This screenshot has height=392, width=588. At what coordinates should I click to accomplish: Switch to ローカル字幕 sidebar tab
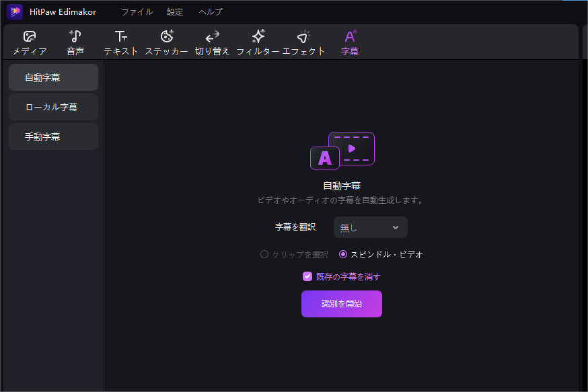click(54, 107)
